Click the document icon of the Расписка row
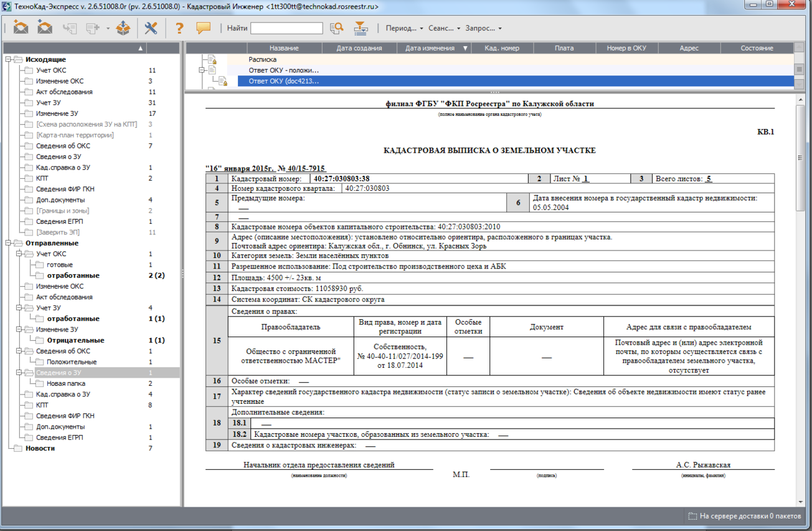 212,60
